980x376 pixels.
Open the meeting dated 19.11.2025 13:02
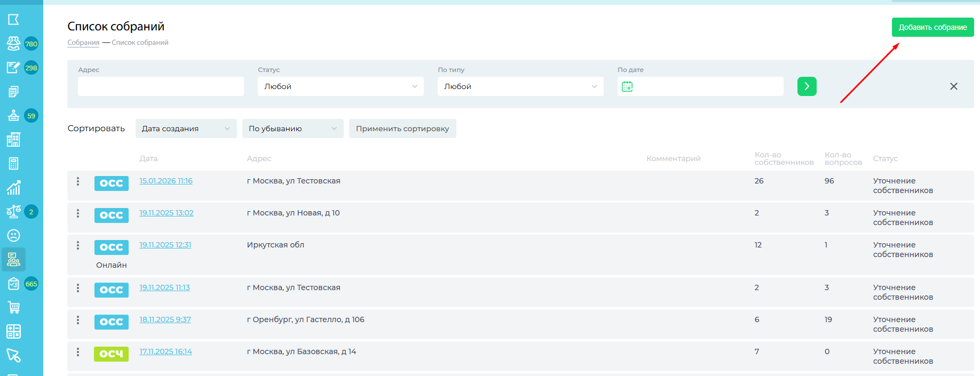[x=166, y=213]
